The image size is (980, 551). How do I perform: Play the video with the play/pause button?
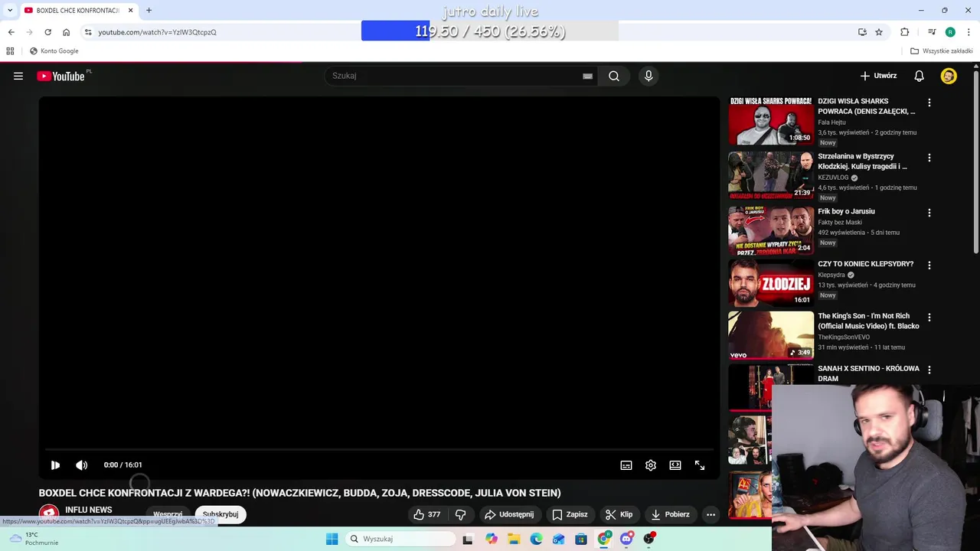coord(55,465)
